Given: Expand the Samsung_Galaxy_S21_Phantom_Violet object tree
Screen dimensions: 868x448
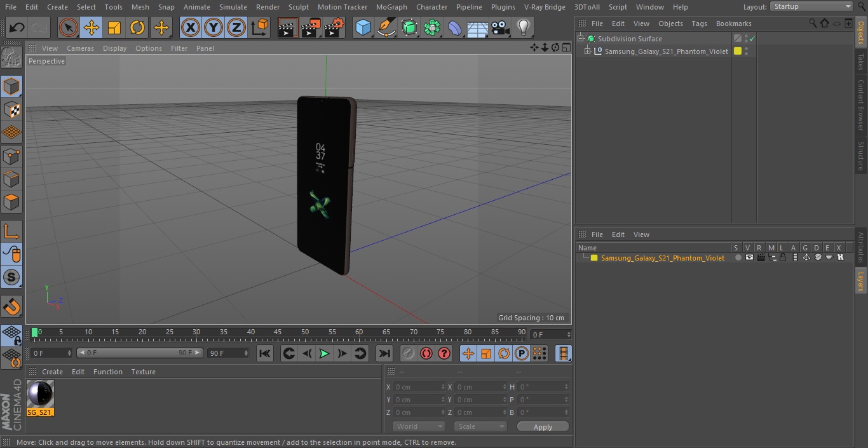Looking at the screenshot, I should (588, 51).
